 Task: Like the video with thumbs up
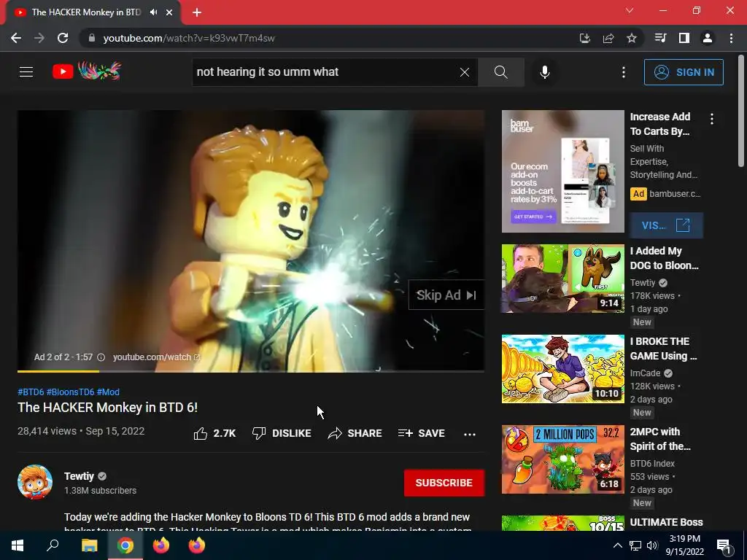tap(214, 433)
